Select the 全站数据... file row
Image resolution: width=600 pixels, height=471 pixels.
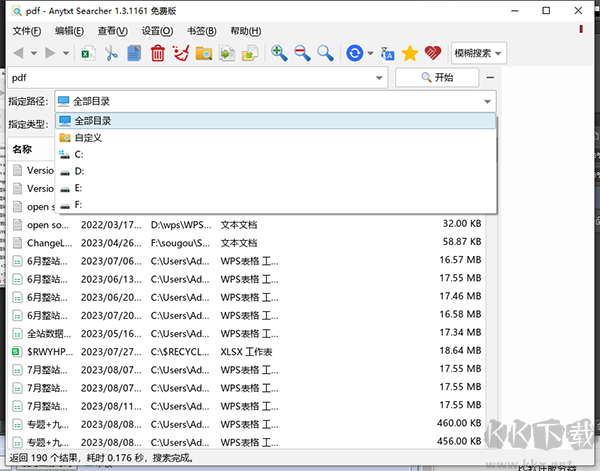(246, 334)
